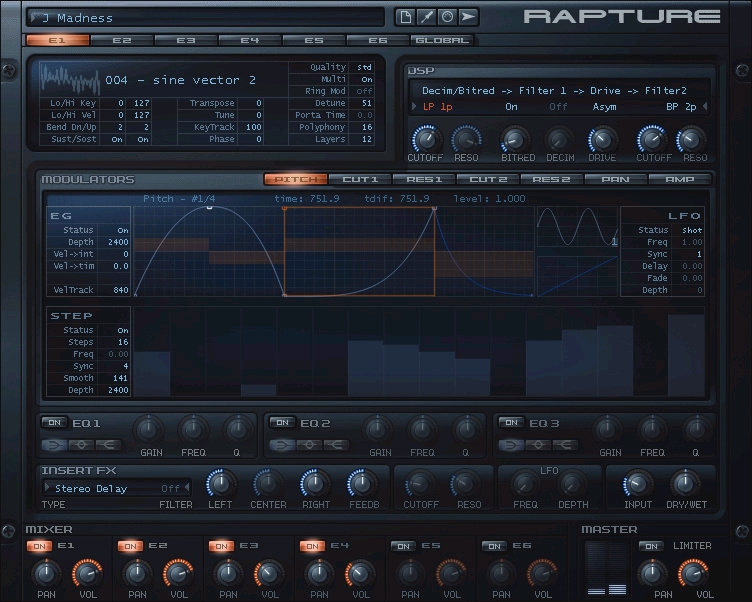Image resolution: width=752 pixels, height=602 pixels.
Task: Click the BP 2p filter 2 type arrow
Action: pyautogui.click(x=705, y=106)
